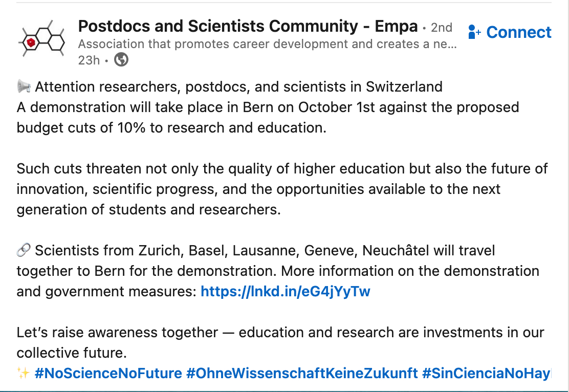Open Postdocs and Scientists Community - Empa profile

click(x=248, y=26)
